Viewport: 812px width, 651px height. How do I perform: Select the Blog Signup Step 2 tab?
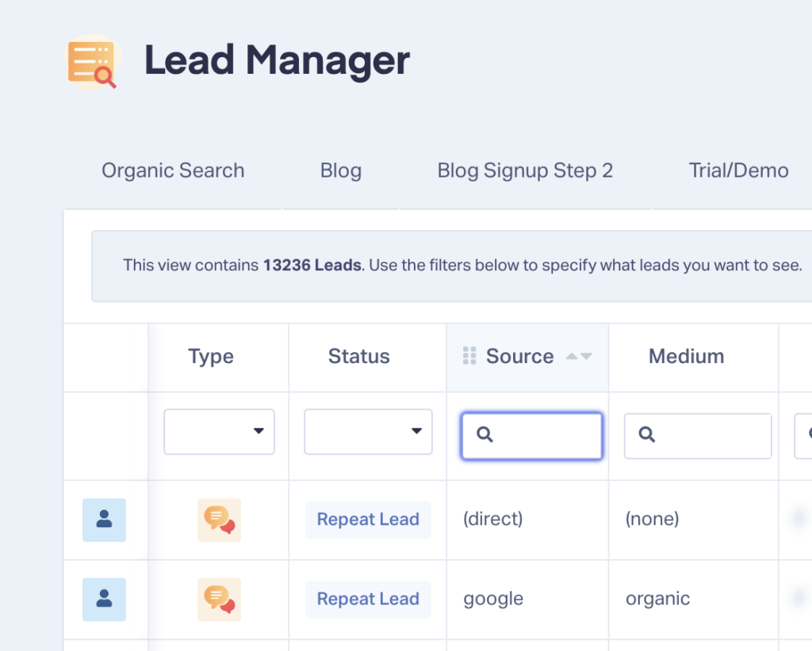[x=525, y=170]
